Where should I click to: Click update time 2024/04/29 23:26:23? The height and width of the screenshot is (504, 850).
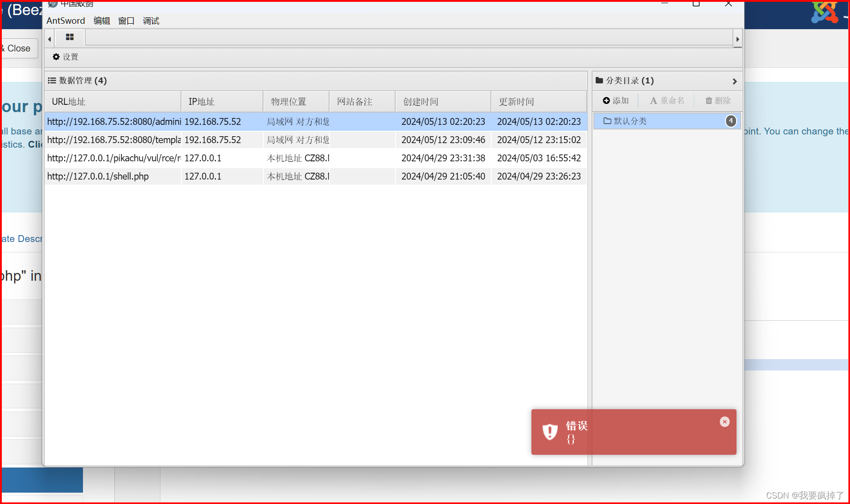539,176
